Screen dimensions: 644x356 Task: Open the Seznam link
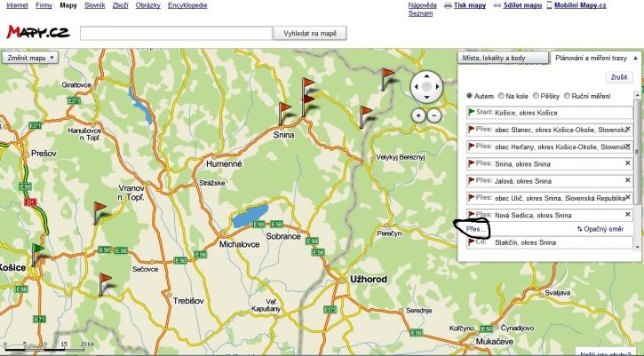coord(420,13)
